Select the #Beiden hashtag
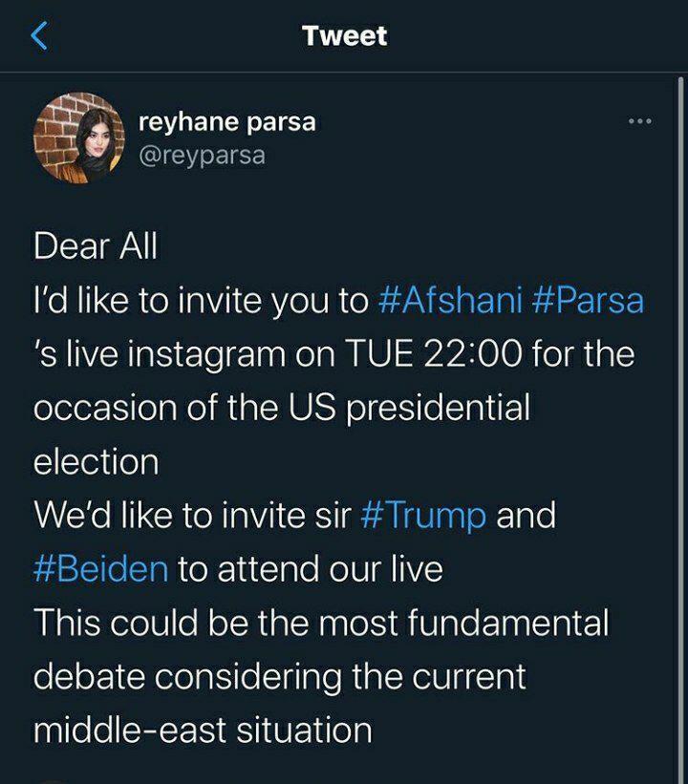This screenshot has width=688, height=784. click(101, 569)
